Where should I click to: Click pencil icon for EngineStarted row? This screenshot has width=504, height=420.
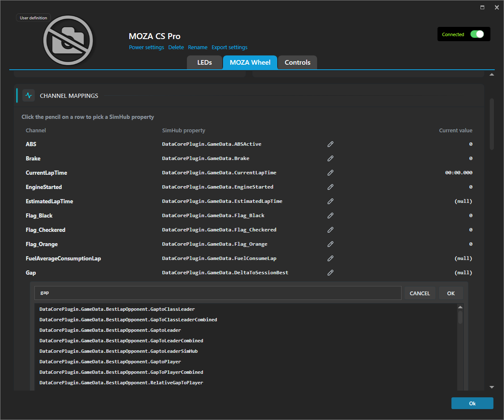click(x=331, y=187)
